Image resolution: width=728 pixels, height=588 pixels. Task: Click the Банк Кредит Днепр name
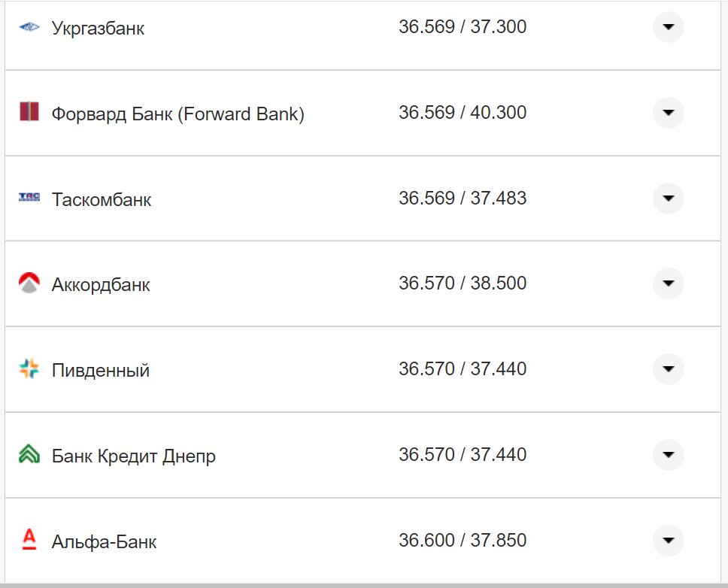tap(133, 455)
